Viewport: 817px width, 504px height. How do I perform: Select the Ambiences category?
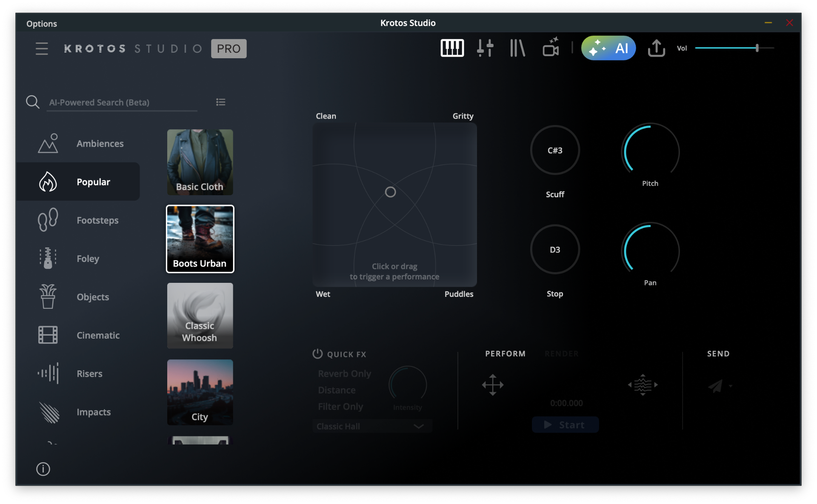click(x=79, y=144)
